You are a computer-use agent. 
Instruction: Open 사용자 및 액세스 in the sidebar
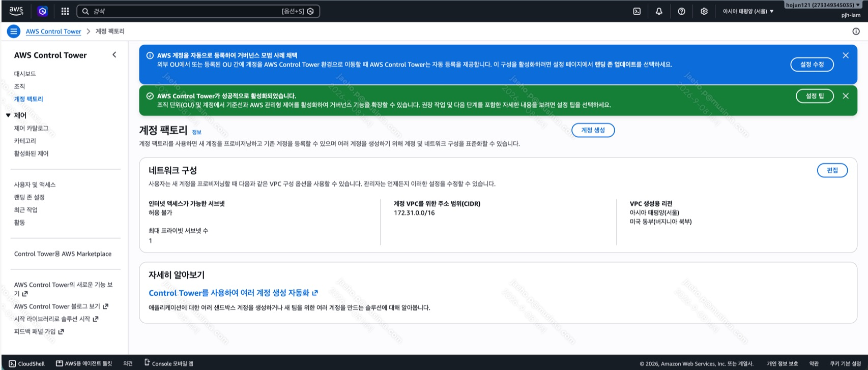[x=35, y=184]
